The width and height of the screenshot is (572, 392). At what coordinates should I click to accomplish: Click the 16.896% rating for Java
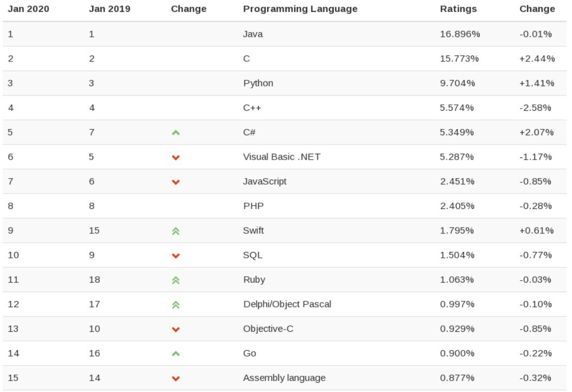(x=460, y=34)
